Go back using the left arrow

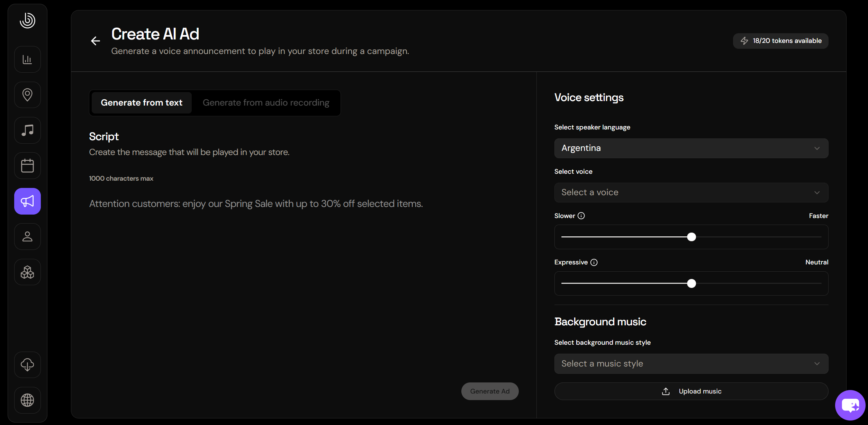coord(96,41)
